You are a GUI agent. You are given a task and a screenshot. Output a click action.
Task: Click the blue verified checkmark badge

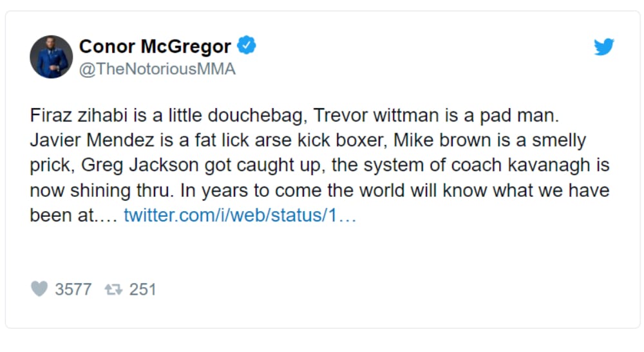pyautogui.click(x=247, y=46)
